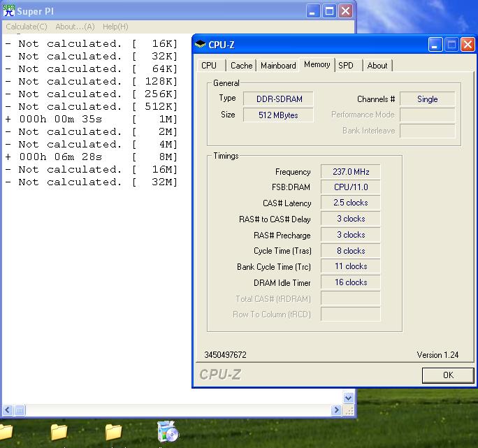Click the horizontal scrollbar thumb in Super PI

(20, 410)
